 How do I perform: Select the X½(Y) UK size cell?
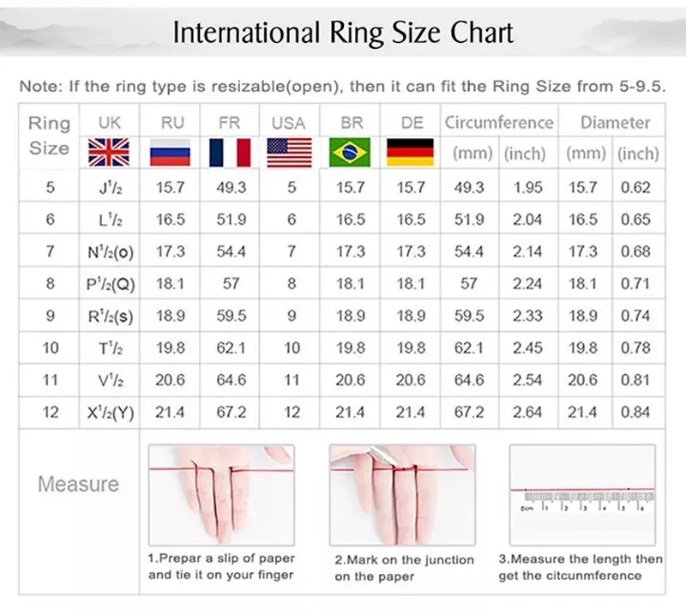coord(111,413)
